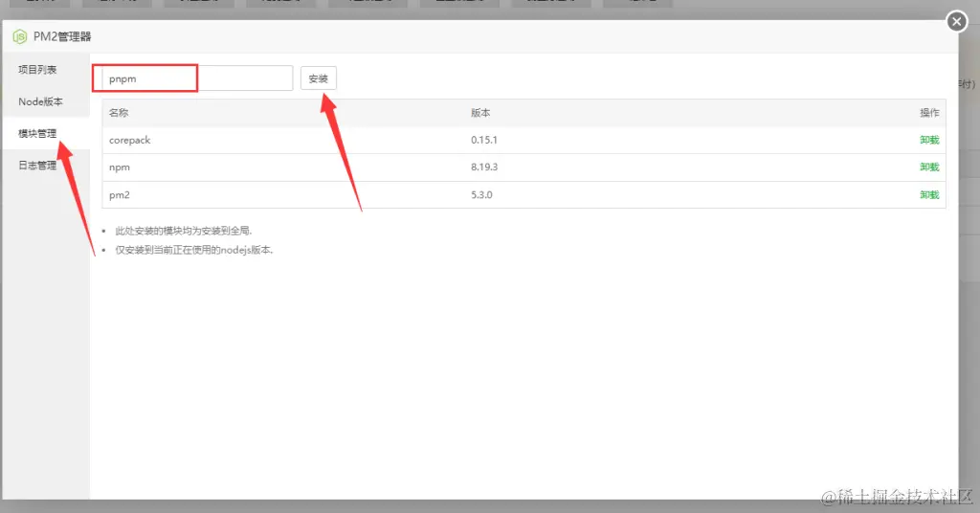
Task: Click the corepack module name
Action: [x=129, y=140]
